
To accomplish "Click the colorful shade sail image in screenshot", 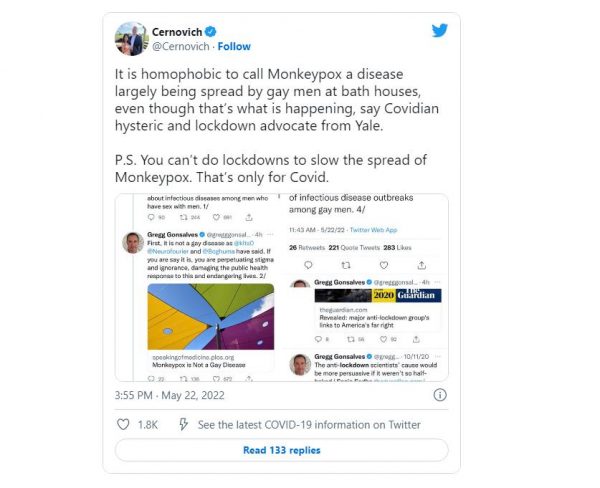I will [x=211, y=317].
